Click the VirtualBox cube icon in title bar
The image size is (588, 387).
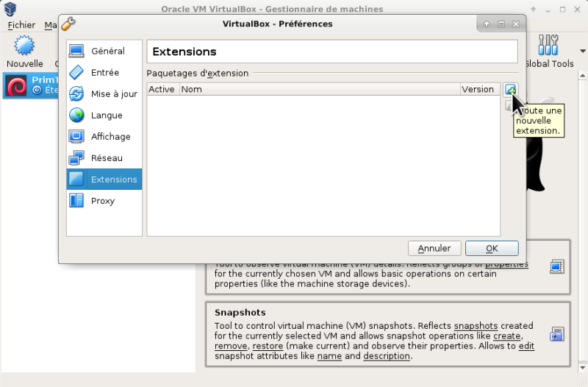pyautogui.click(x=10, y=9)
